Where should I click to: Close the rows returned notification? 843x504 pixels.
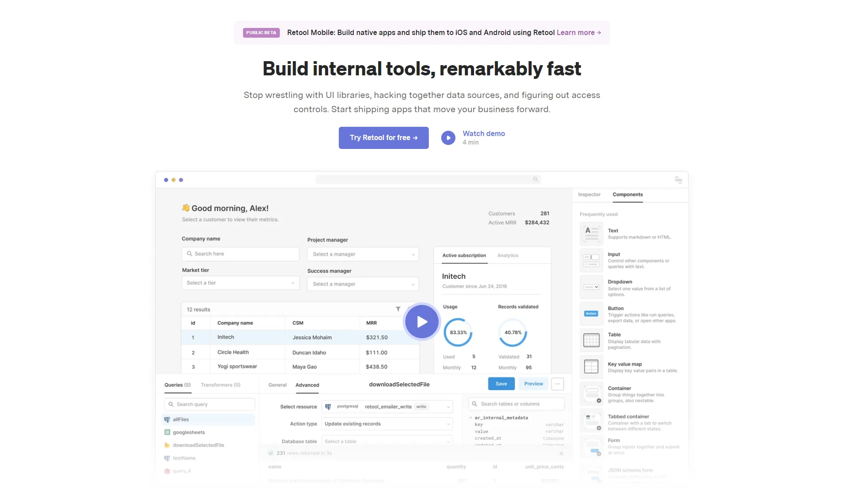[x=561, y=453]
